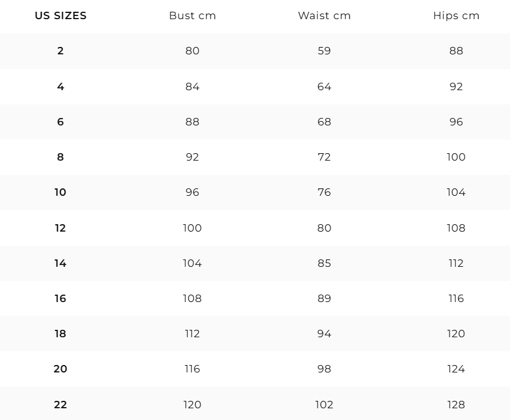Select size 12 row label
This screenshot has width=510, height=420.
(x=61, y=228)
